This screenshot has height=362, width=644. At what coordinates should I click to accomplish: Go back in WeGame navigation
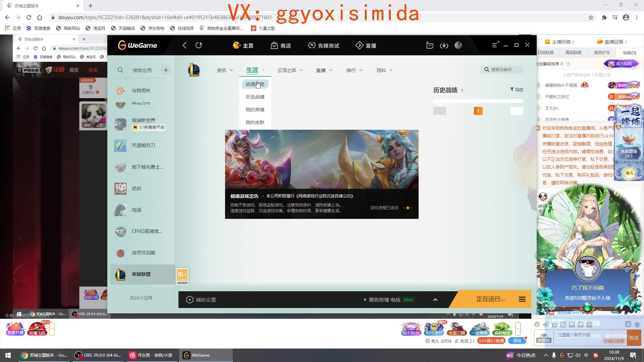(184, 45)
